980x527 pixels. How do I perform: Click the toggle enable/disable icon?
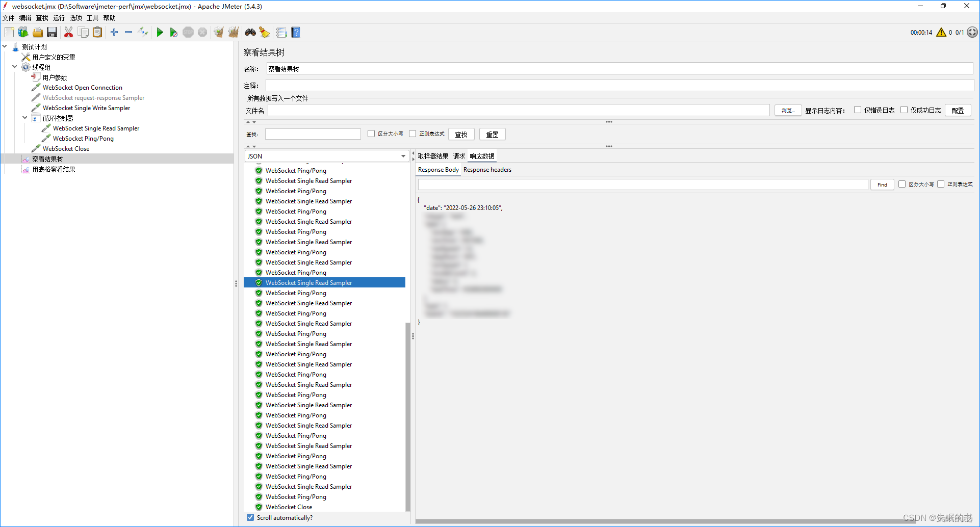click(143, 33)
